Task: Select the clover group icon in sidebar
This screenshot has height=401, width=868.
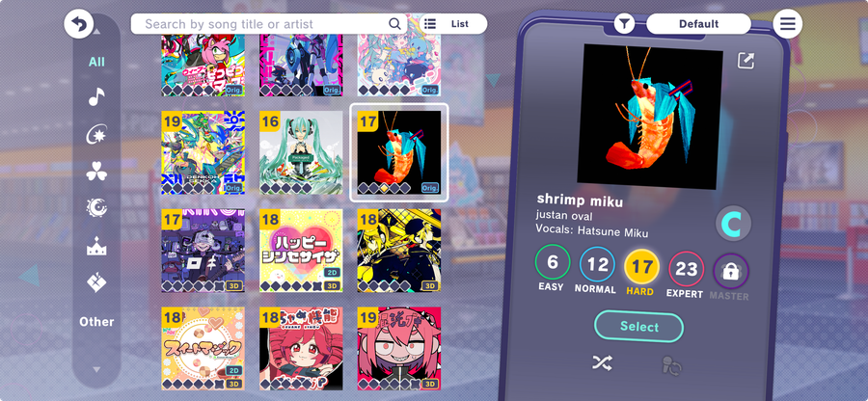Action: click(96, 171)
